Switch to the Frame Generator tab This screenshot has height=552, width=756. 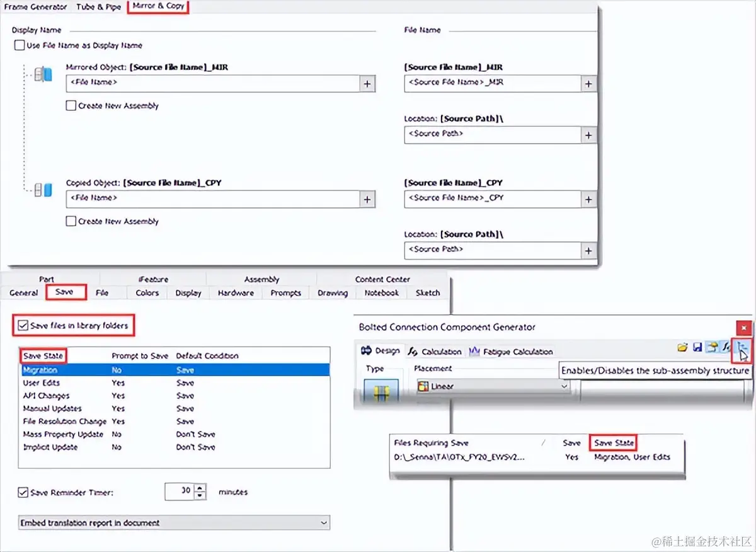[36, 7]
